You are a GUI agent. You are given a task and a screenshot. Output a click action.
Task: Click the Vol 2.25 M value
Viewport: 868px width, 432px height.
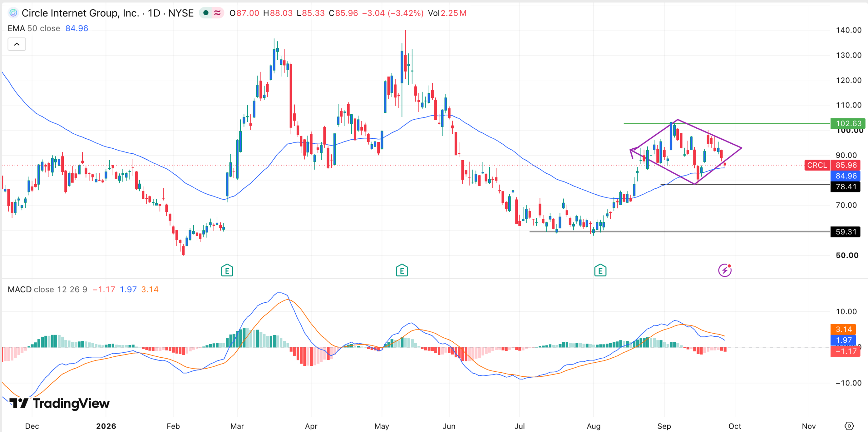point(447,13)
